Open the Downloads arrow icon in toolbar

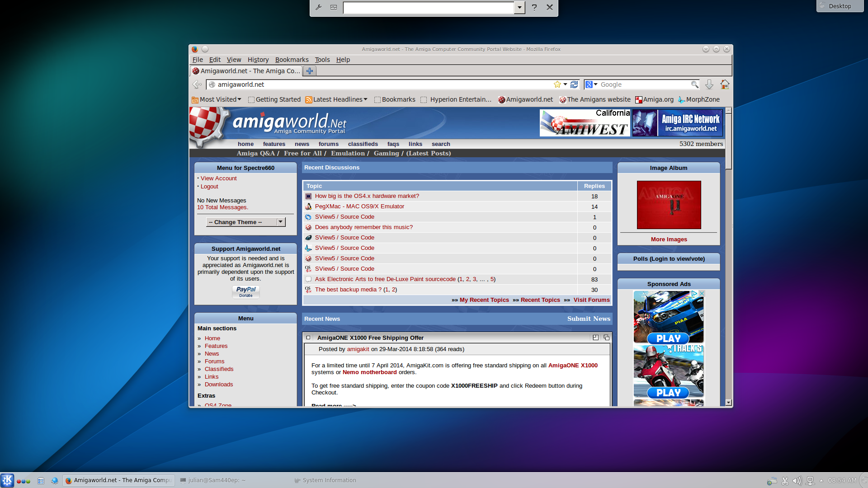709,84
